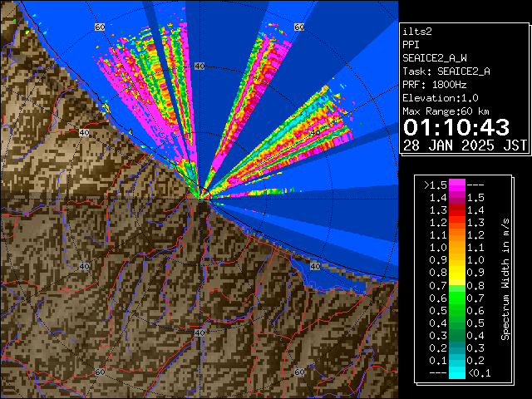Select the "Task: SEAICE2_A" line
532x399 pixels.
click(446, 71)
